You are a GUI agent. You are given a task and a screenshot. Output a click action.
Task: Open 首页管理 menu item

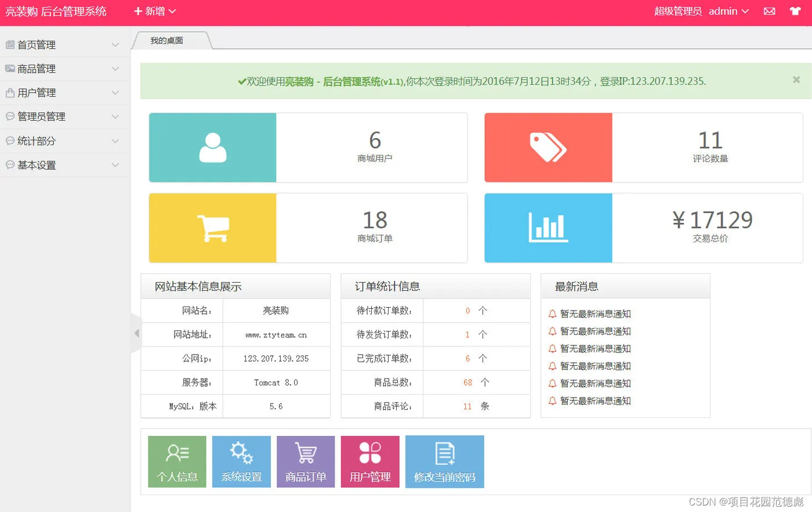[x=65, y=45]
